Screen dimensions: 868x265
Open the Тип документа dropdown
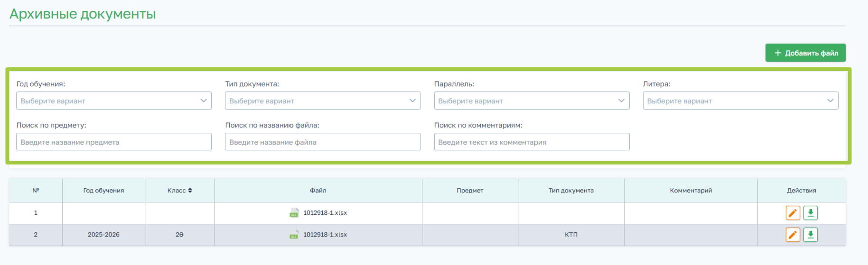323,101
